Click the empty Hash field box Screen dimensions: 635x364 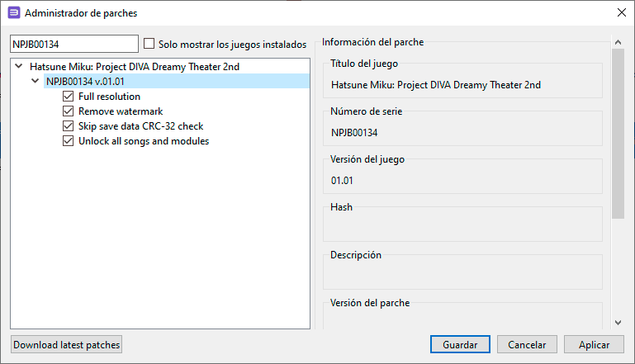click(x=462, y=225)
